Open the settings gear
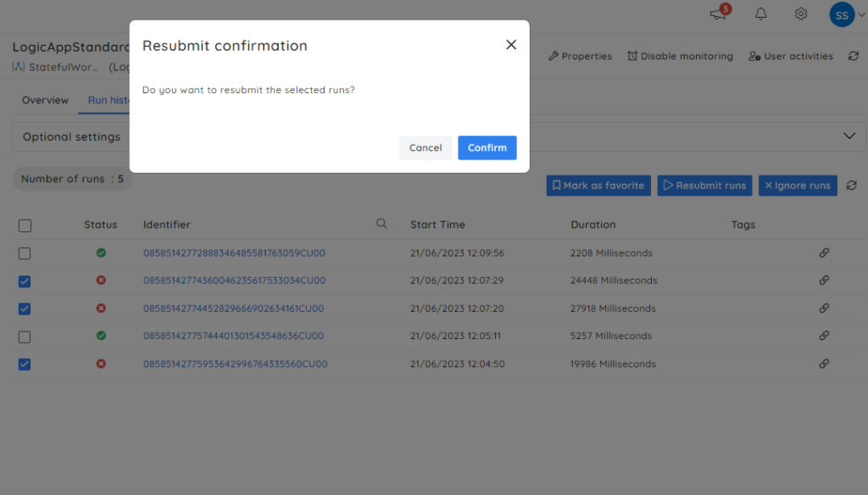Screen dimensions: 868x495 pos(800,14)
